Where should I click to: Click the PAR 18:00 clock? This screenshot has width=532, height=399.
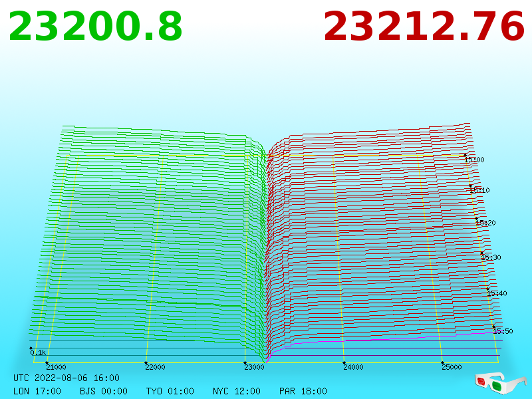pos(303,391)
